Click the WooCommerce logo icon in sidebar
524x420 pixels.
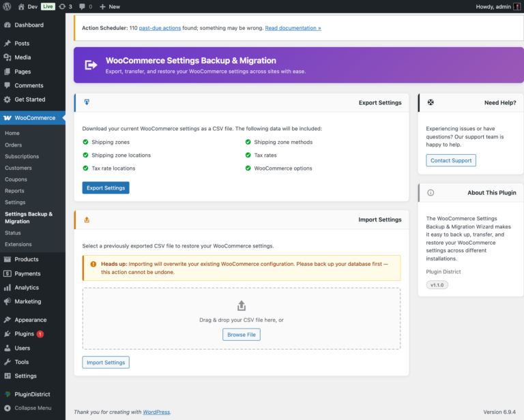(8, 118)
